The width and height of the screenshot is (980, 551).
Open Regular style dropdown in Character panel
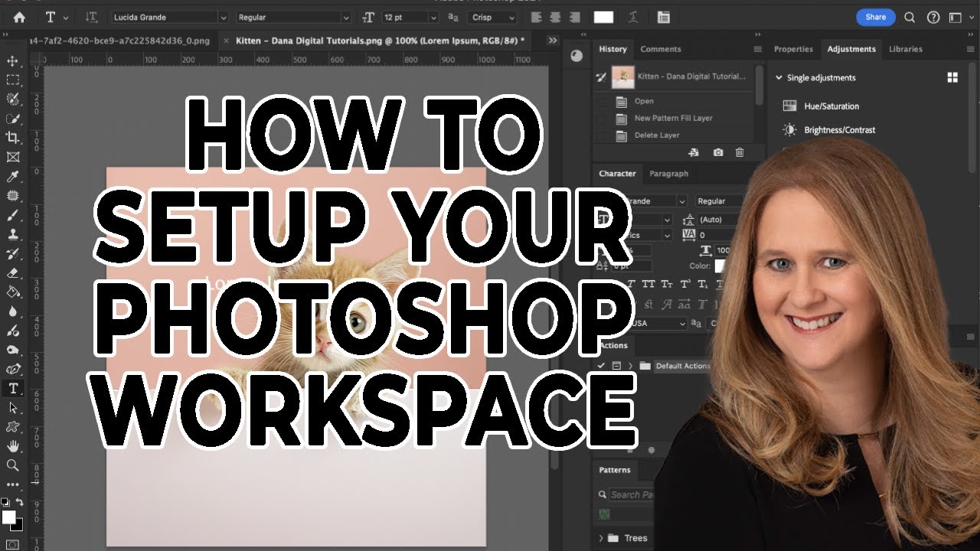click(x=718, y=201)
